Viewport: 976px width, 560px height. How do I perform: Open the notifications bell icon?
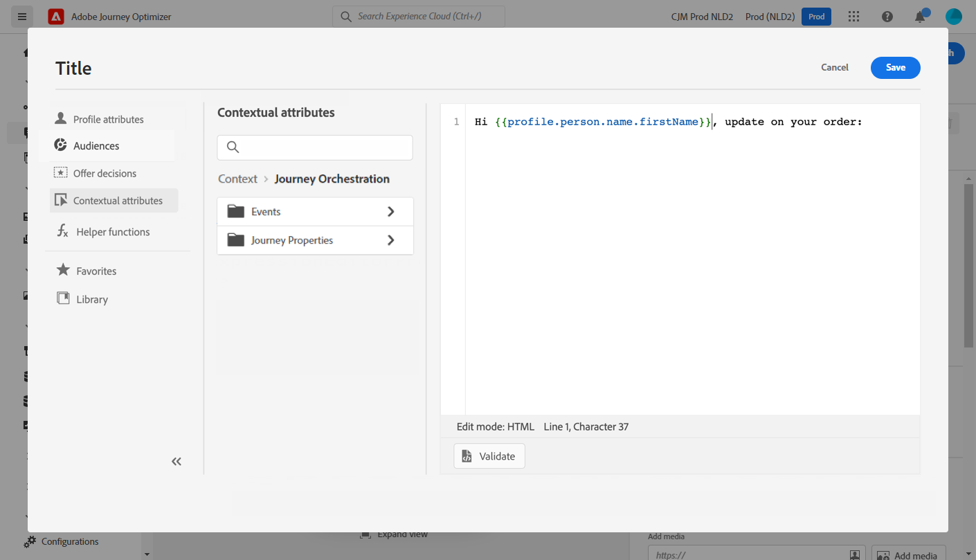pyautogui.click(x=920, y=17)
